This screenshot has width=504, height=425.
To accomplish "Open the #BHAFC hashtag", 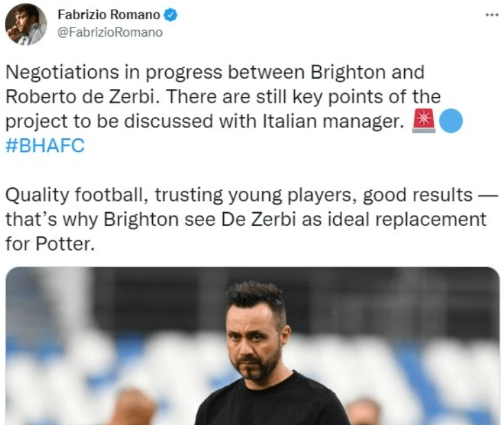I will 45,146.
